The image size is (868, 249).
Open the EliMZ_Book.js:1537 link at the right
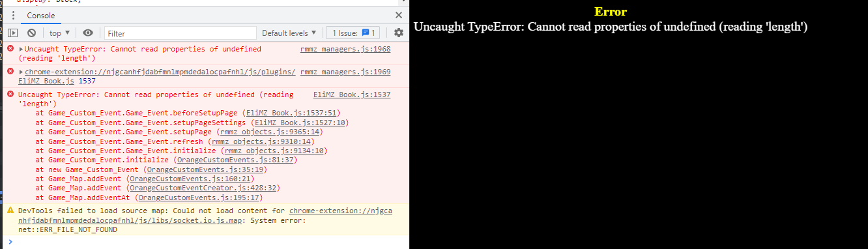coord(352,95)
